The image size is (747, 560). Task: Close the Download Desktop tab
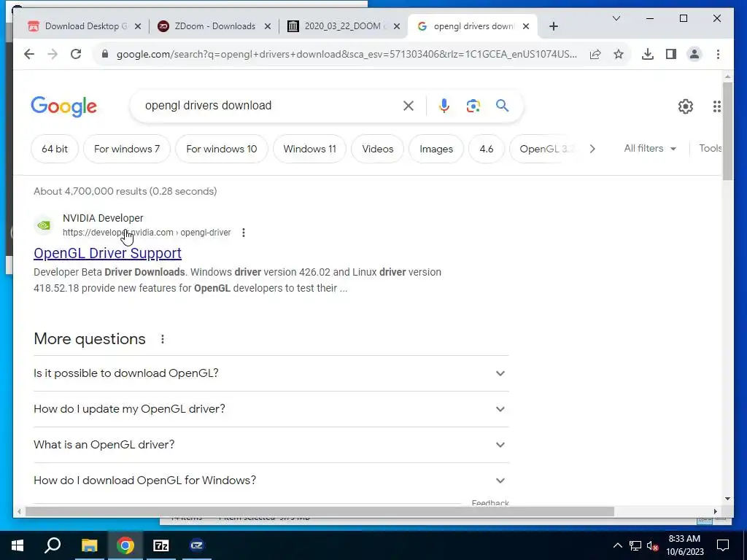138,27
